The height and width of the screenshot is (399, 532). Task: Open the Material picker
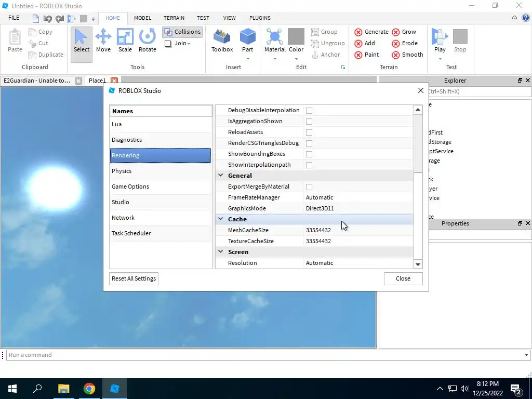(x=275, y=41)
